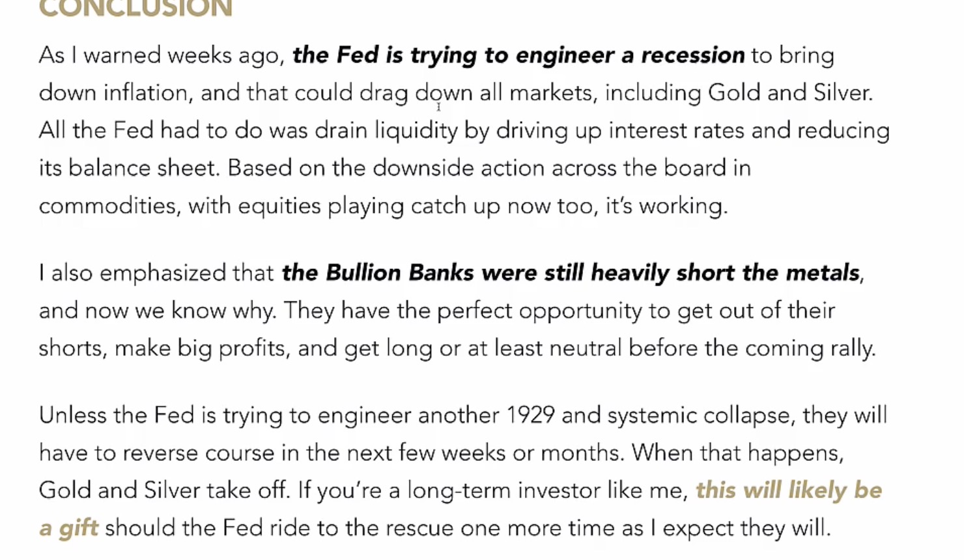Click the word "commodities"

pos(109,206)
